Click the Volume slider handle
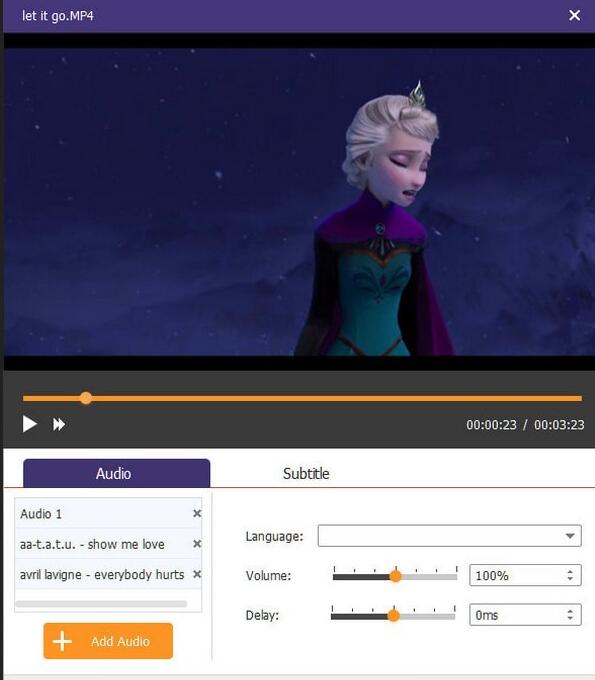The height and width of the screenshot is (680, 595). point(395,576)
